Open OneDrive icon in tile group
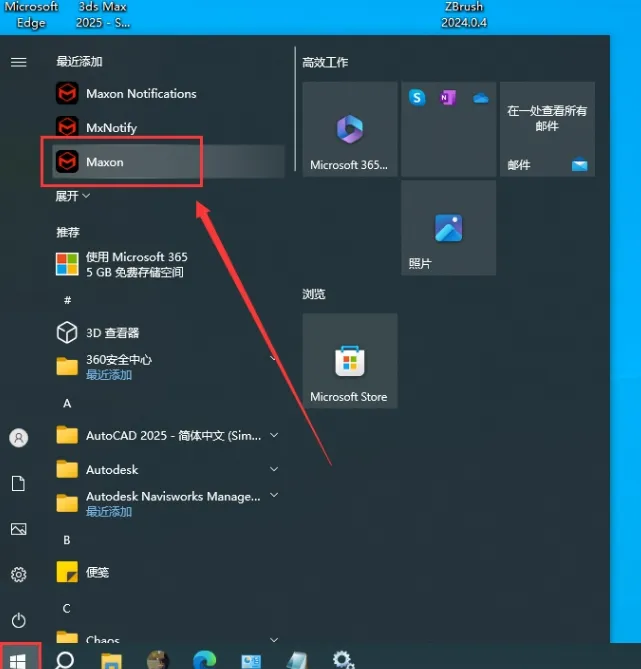This screenshot has width=641, height=669. tap(481, 99)
